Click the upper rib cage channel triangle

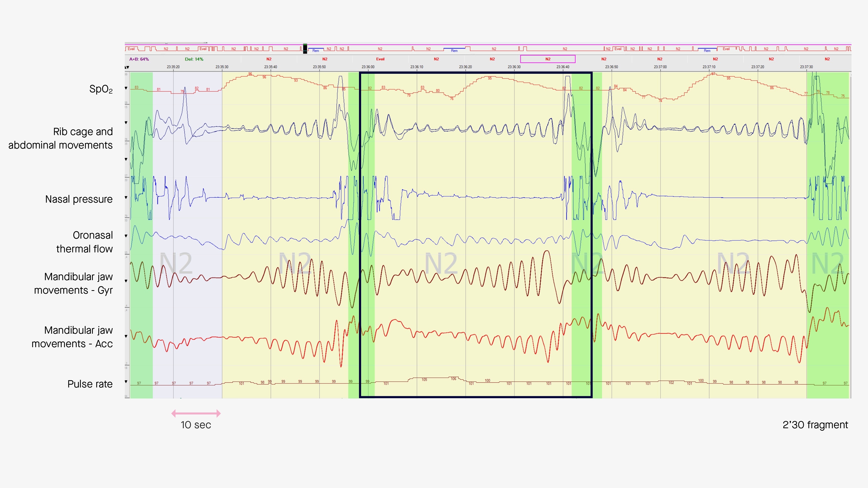pos(126,123)
